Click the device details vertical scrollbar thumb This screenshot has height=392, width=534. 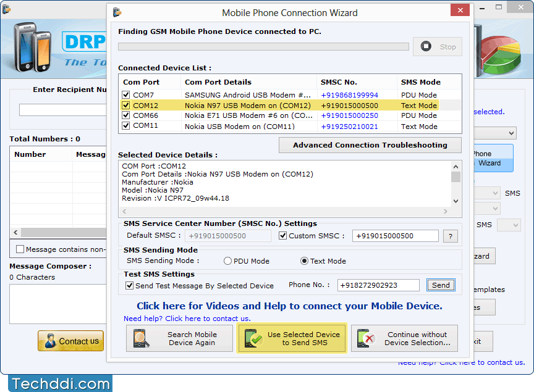pos(456,177)
